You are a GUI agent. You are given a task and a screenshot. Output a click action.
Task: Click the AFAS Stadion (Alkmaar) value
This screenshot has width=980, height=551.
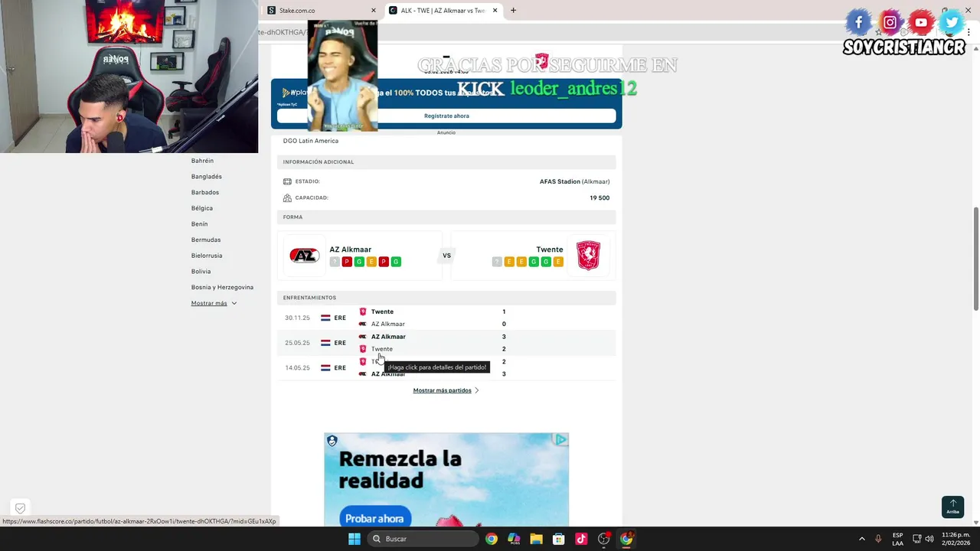point(574,181)
